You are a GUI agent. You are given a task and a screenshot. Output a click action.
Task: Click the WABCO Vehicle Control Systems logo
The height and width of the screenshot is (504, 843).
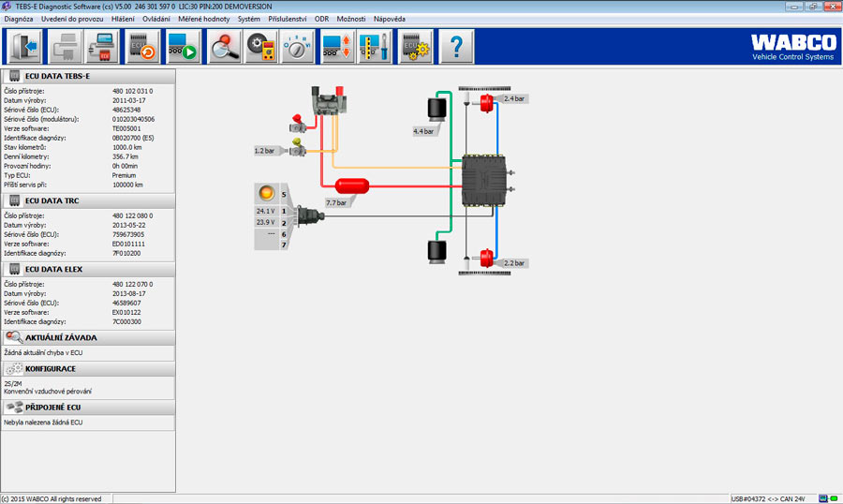793,48
